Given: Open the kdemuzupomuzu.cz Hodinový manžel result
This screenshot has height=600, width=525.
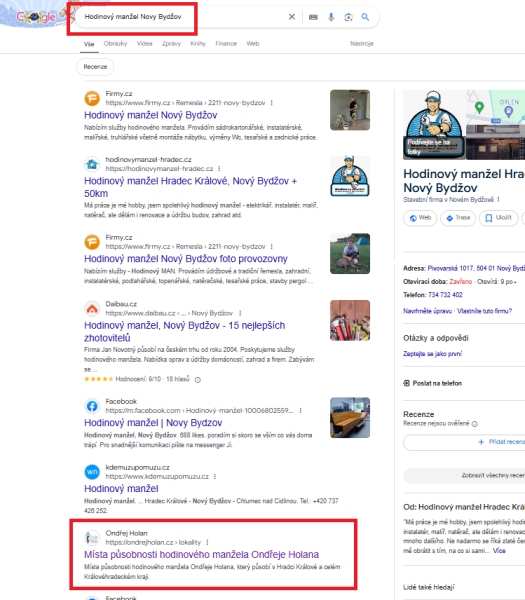Looking at the screenshot, I should 121,489.
